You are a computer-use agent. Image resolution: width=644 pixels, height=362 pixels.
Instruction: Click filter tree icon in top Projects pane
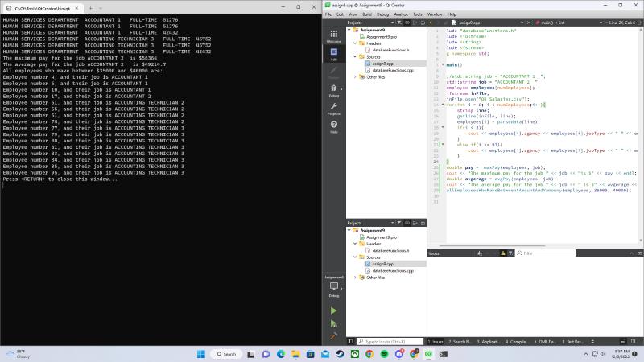point(399,23)
